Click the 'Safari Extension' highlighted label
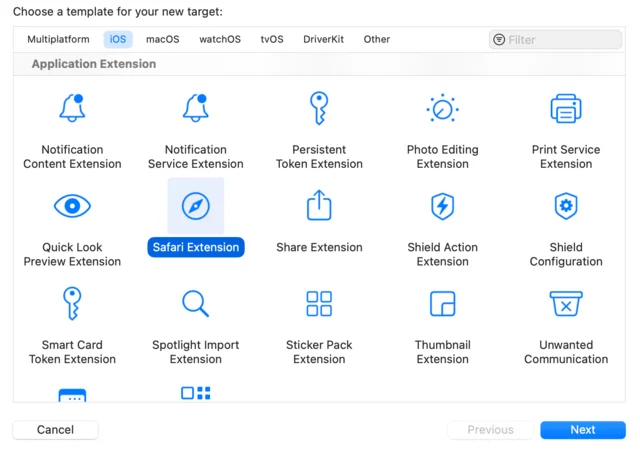 [196, 247]
